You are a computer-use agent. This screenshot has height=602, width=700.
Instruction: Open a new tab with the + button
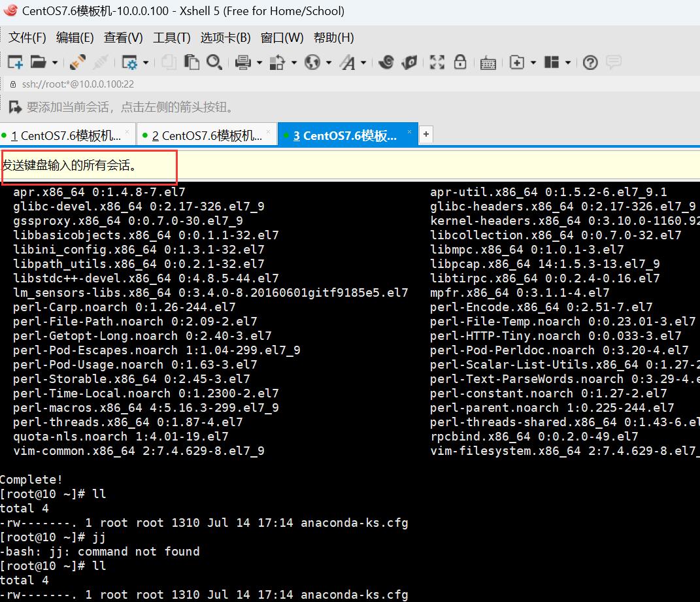coord(425,134)
